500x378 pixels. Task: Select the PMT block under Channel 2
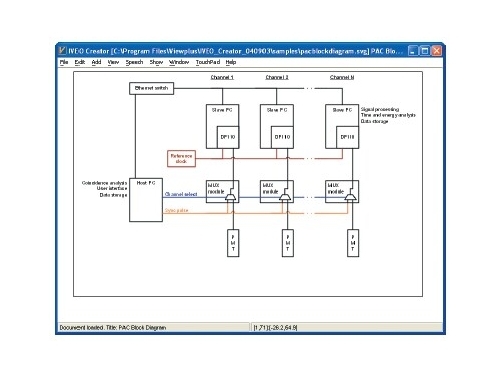(288, 243)
